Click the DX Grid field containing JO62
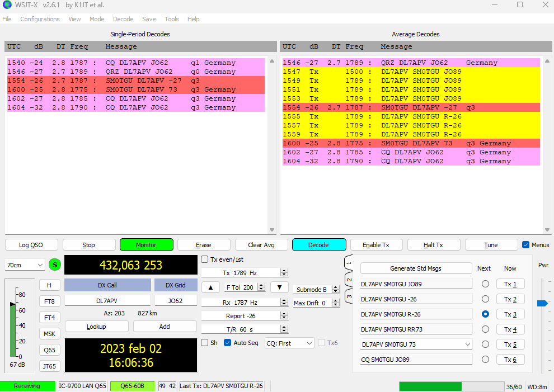 click(x=175, y=301)
